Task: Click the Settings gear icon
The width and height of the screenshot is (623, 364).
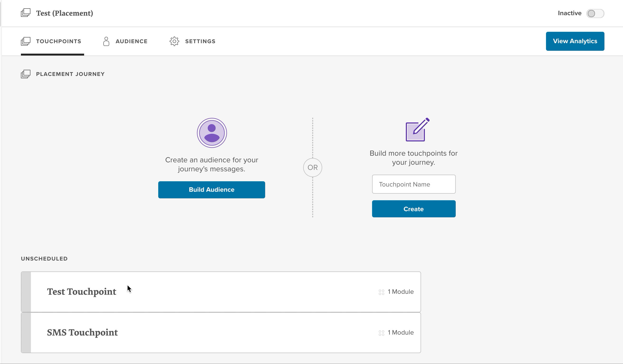Action: click(174, 41)
